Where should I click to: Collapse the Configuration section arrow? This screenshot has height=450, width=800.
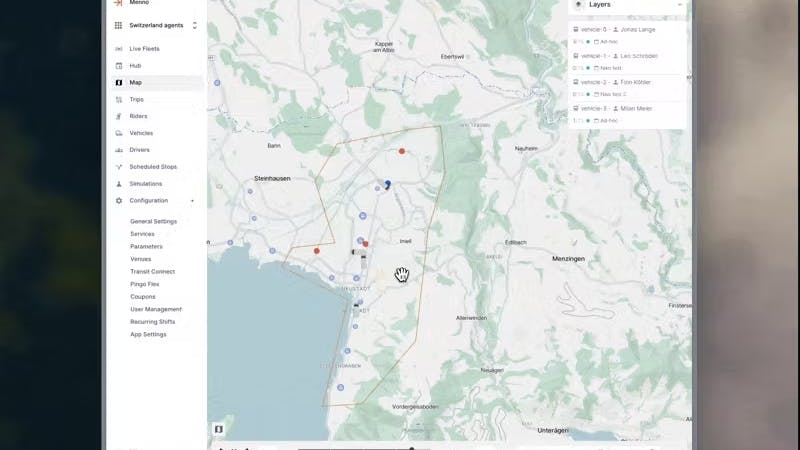coord(192,201)
